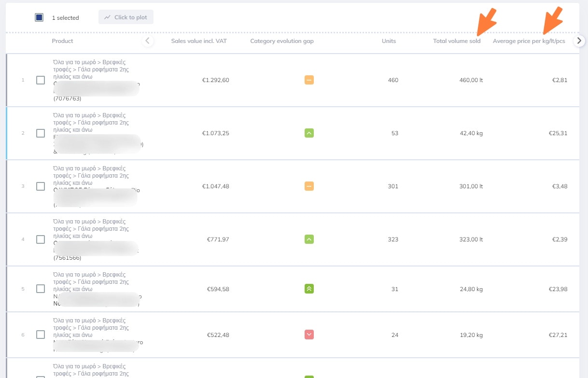
Task: Click the green up-arrow gap icon in row 4
Action: pyautogui.click(x=309, y=239)
